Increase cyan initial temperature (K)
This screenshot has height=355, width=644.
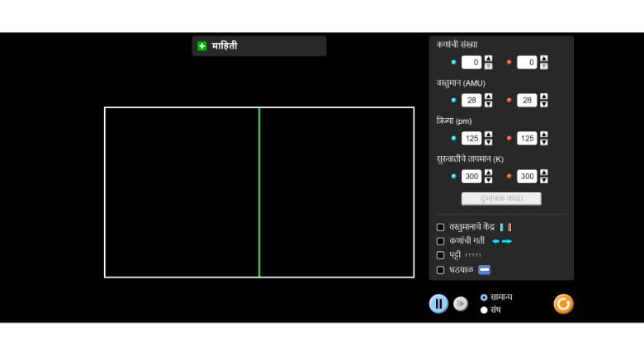click(489, 173)
